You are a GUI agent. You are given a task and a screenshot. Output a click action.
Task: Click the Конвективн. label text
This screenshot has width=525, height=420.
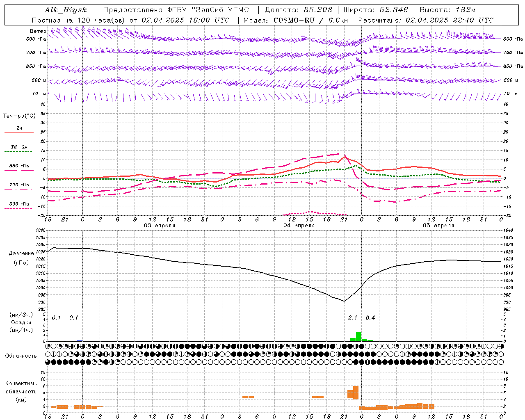21,383
